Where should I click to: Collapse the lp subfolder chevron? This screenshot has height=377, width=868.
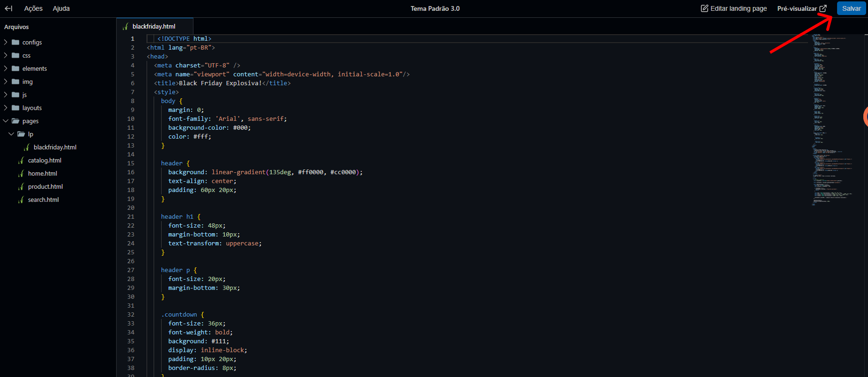(x=11, y=134)
